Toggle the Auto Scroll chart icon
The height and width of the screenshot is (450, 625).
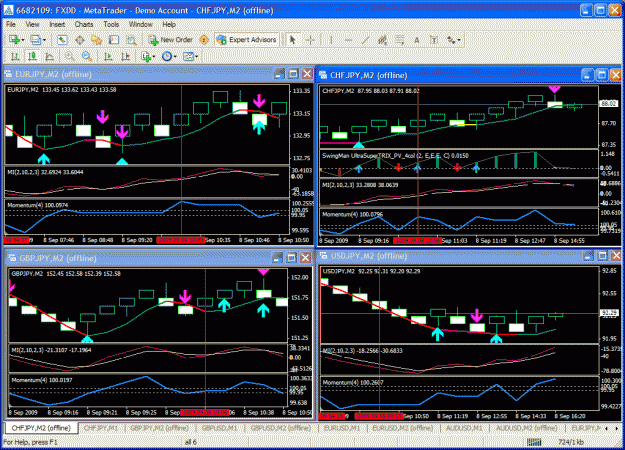108,57
